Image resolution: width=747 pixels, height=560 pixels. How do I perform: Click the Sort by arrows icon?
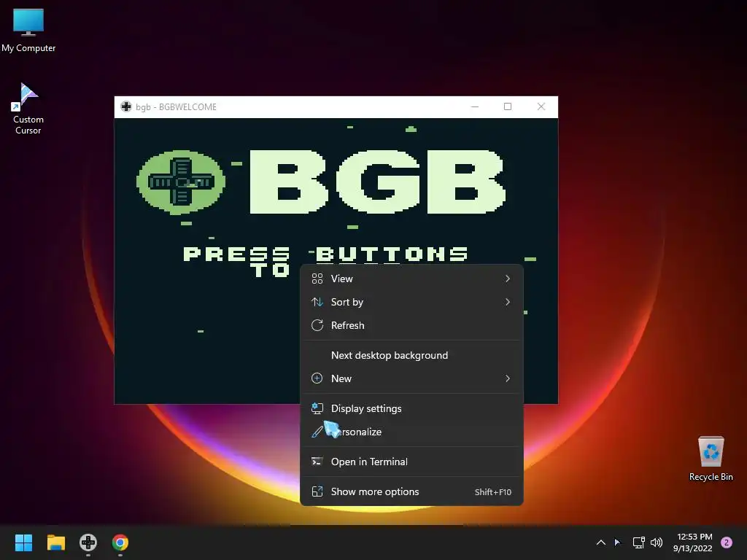click(x=317, y=302)
